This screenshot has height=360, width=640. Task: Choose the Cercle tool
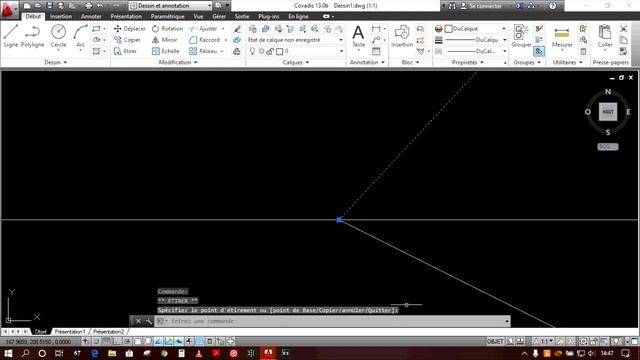tap(58, 36)
